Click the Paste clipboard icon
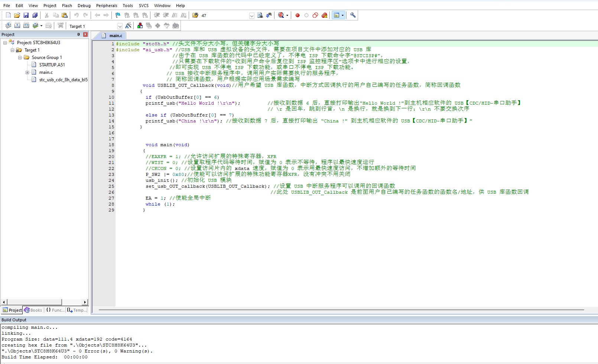598x364 pixels. [x=65, y=15]
